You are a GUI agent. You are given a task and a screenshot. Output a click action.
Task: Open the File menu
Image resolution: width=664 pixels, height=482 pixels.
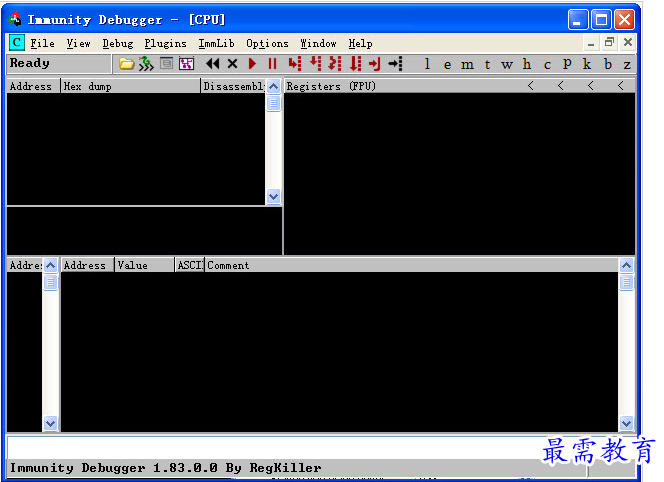[x=42, y=43]
